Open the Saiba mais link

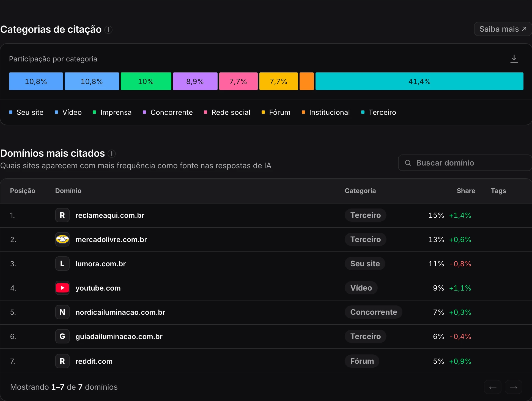pyautogui.click(x=503, y=29)
